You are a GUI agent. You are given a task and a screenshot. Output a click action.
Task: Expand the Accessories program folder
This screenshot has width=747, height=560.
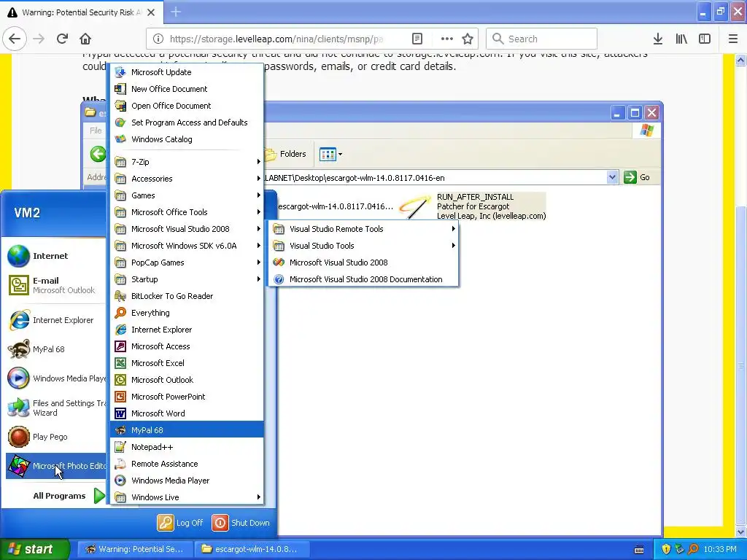(186, 179)
